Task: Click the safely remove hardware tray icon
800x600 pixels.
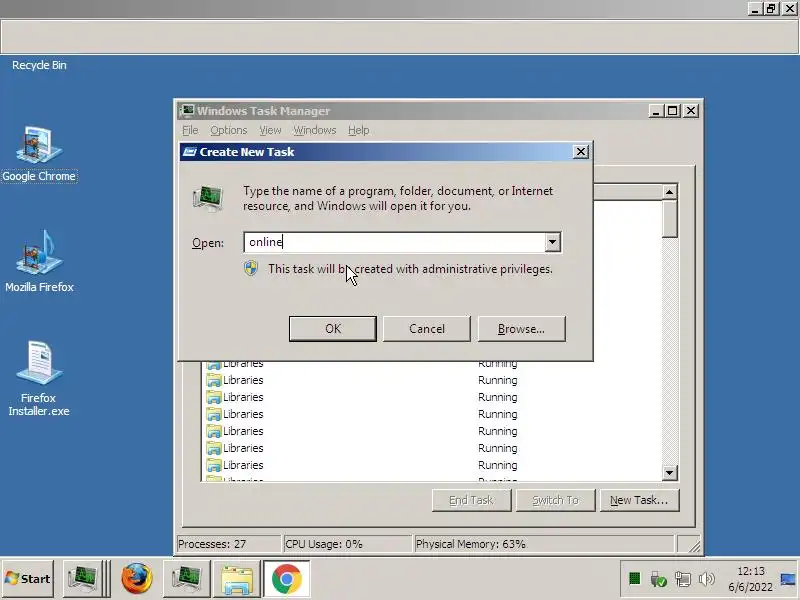Action: click(x=658, y=579)
